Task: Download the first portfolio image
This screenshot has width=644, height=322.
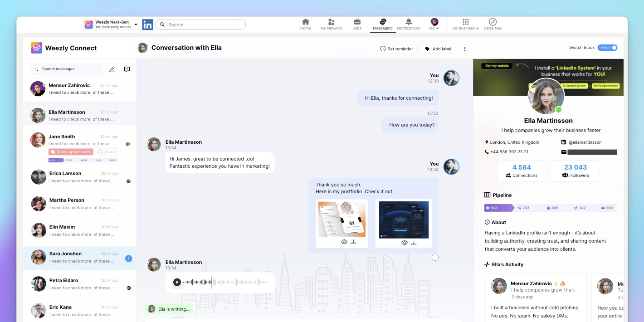Action: coord(354,242)
